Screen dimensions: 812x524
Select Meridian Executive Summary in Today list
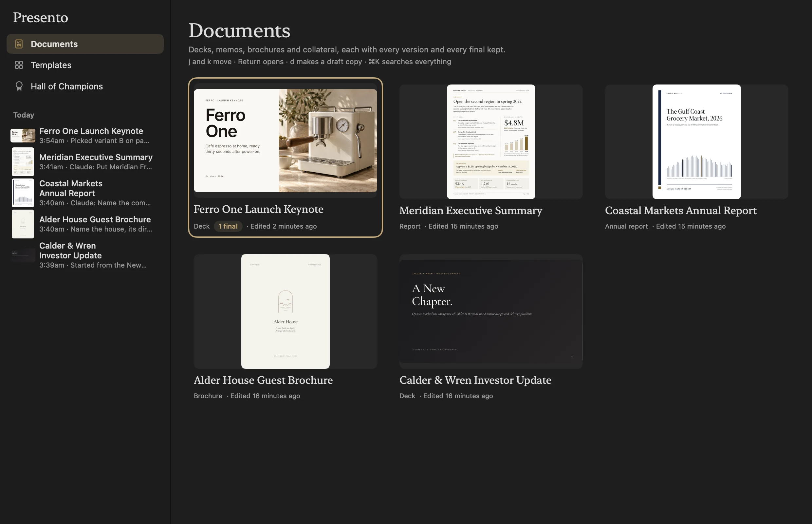point(85,162)
